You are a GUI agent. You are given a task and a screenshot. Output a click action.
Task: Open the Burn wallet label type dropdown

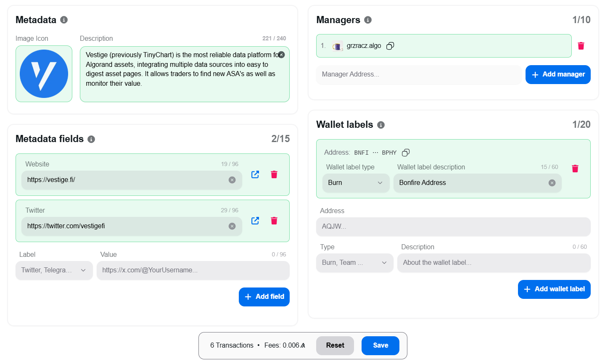click(x=356, y=183)
